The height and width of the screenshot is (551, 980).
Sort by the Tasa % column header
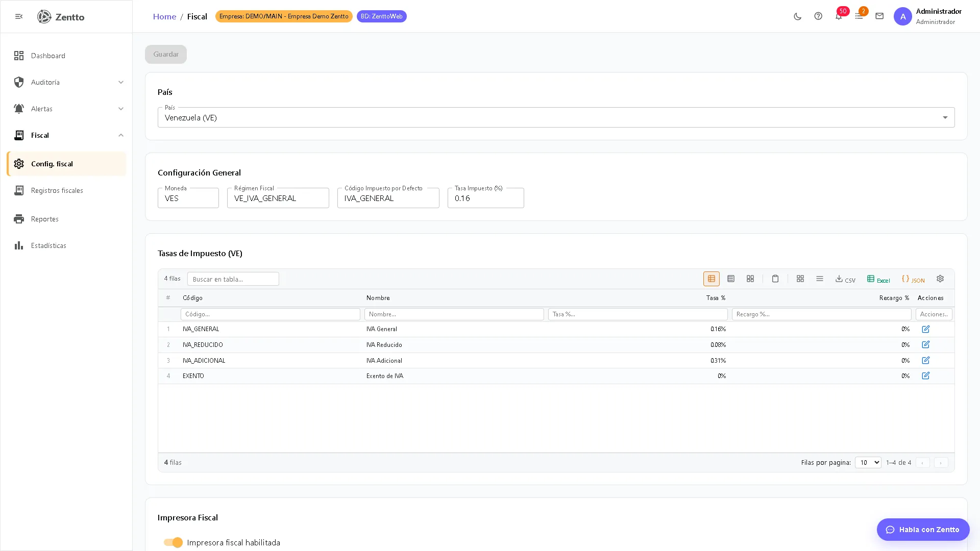(716, 298)
